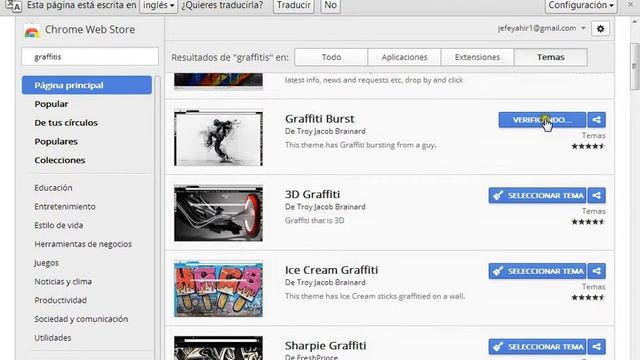Share the 3D Graffiti theme
This screenshot has height=360, width=640.
[596, 196]
